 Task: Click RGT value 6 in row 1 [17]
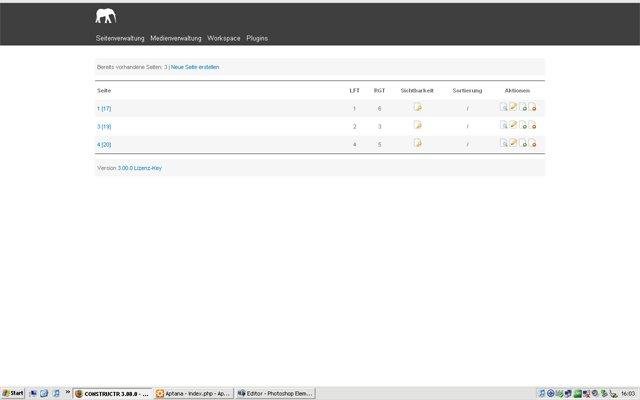pyautogui.click(x=379, y=109)
